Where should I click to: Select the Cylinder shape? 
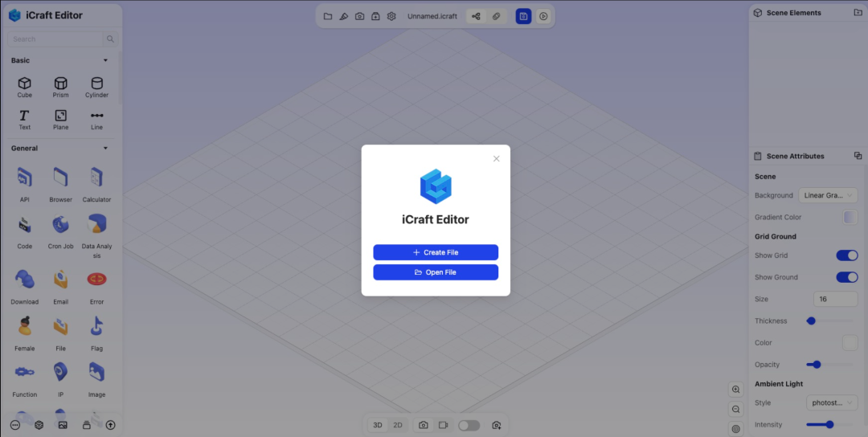tap(97, 87)
